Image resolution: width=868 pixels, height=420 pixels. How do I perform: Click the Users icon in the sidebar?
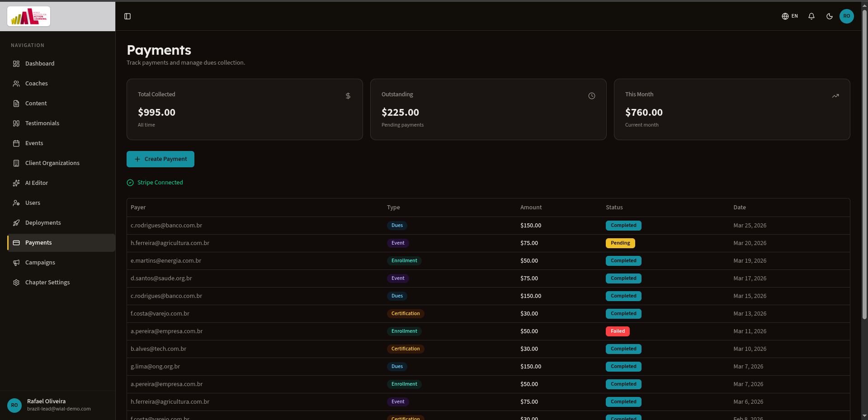point(16,203)
